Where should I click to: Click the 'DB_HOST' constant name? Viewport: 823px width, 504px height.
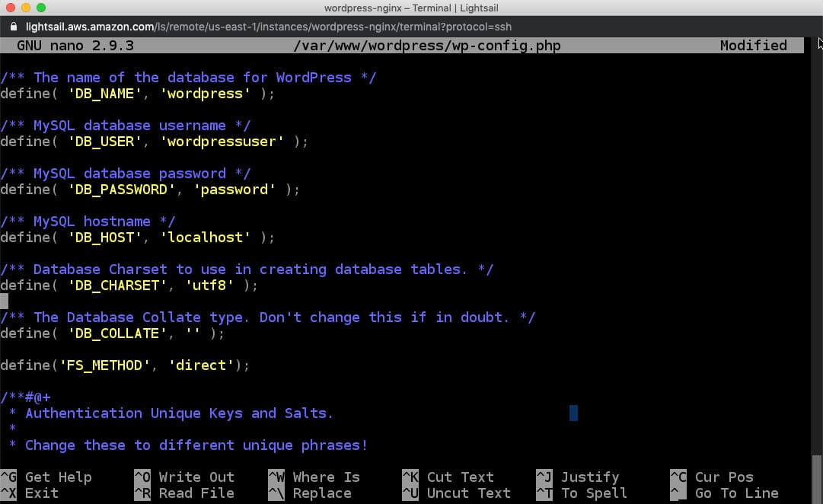[105, 238]
